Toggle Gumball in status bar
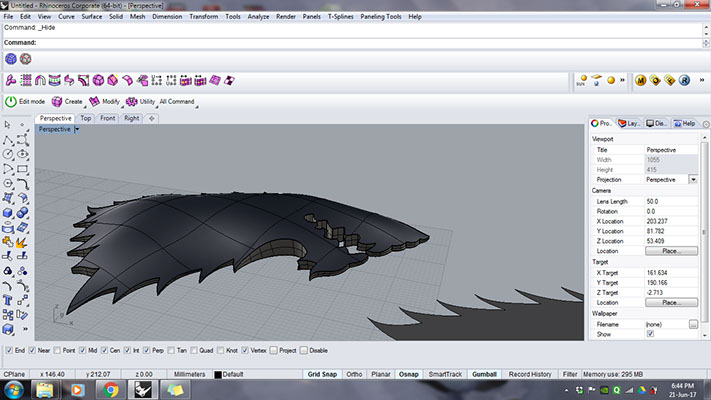The height and width of the screenshot is (400, 711). click(484, 374)
